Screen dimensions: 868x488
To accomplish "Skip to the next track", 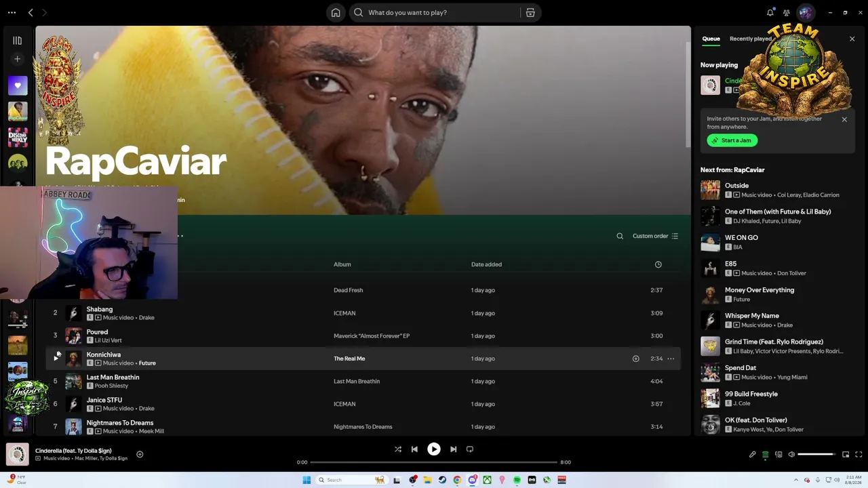I will (453, 449).
